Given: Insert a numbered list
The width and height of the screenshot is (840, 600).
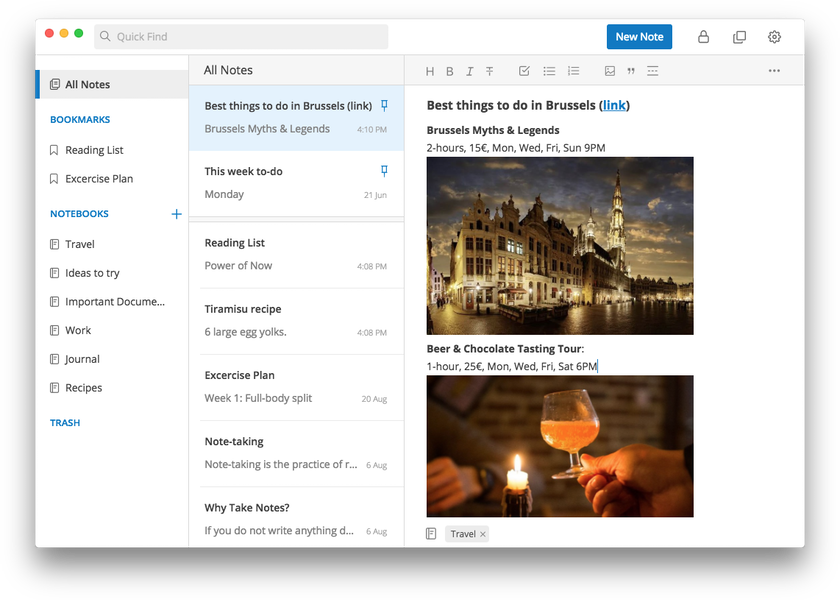Looking at the screenshot, I should click(x=573, y=71).
